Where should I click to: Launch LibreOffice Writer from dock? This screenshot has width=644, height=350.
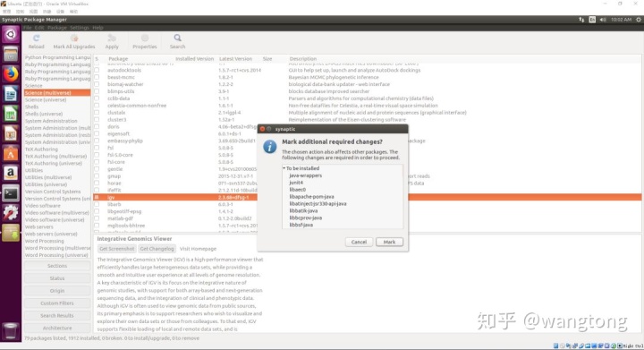(x=11, y=94)
